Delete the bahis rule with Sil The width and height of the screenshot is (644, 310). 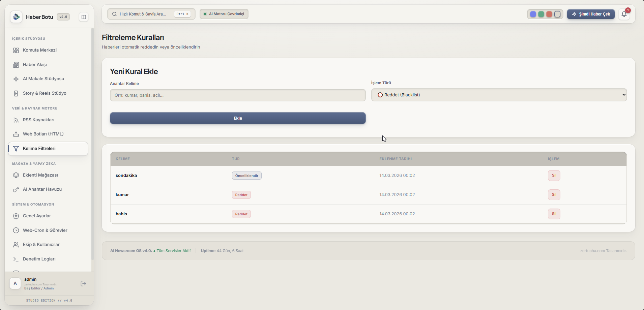(x=554, y=214)
